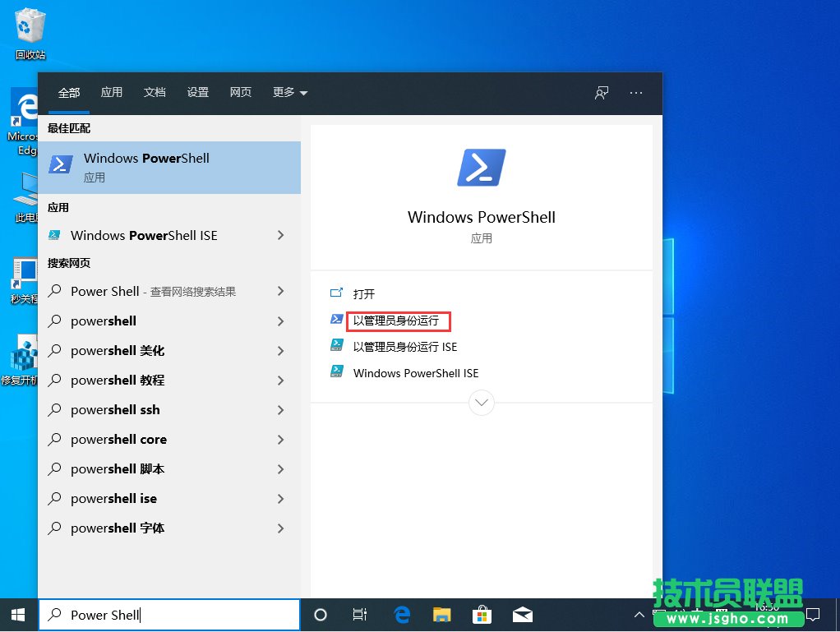Open the Microsoft Store taskbar icon
The height and width of the screenshot is (632, 840).
coord(482,615)
